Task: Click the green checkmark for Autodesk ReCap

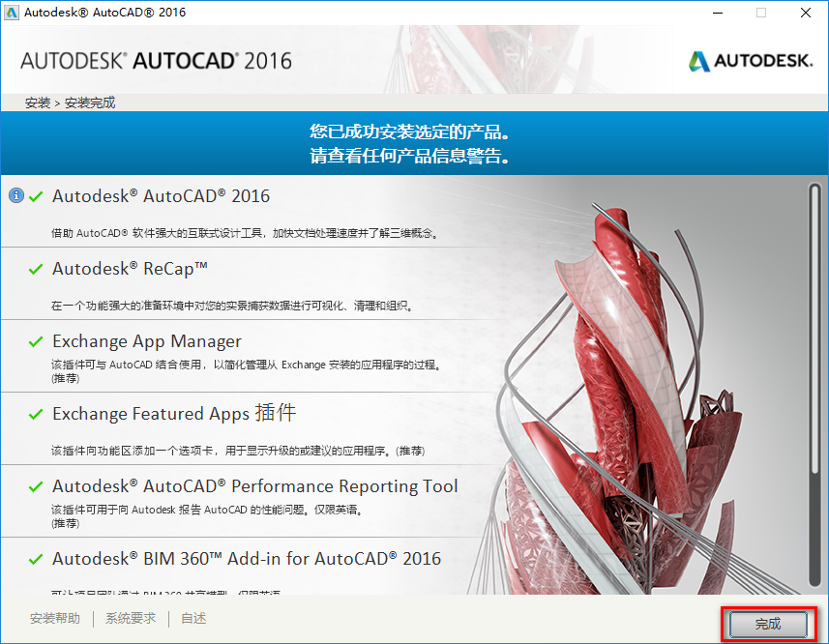Action: point(36,269)
